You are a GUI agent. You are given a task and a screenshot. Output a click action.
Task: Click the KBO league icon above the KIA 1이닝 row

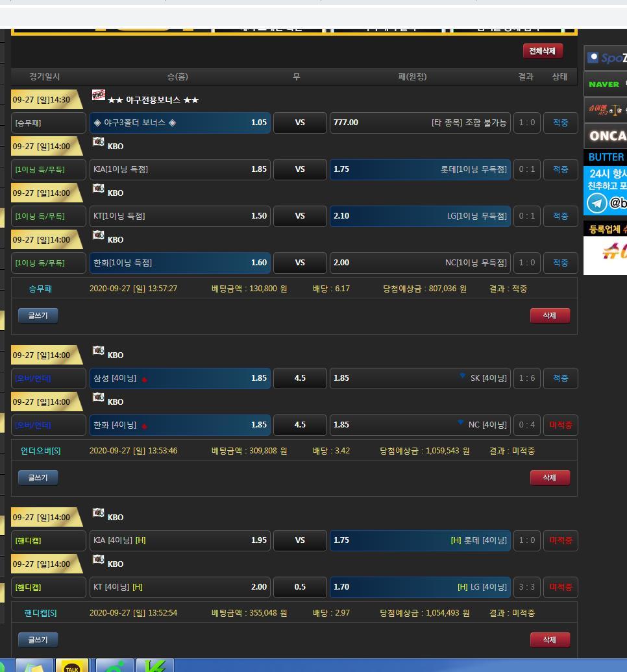click(99, 142)
